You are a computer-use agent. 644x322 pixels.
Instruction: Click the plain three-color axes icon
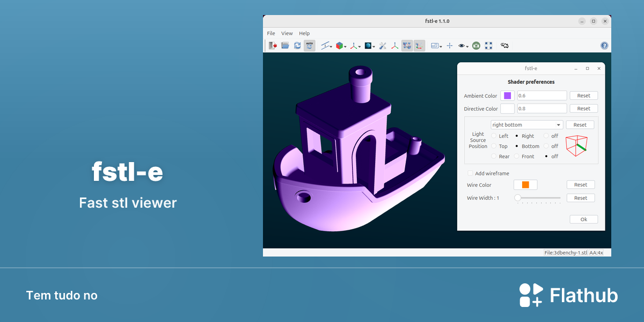pos(395,46)
